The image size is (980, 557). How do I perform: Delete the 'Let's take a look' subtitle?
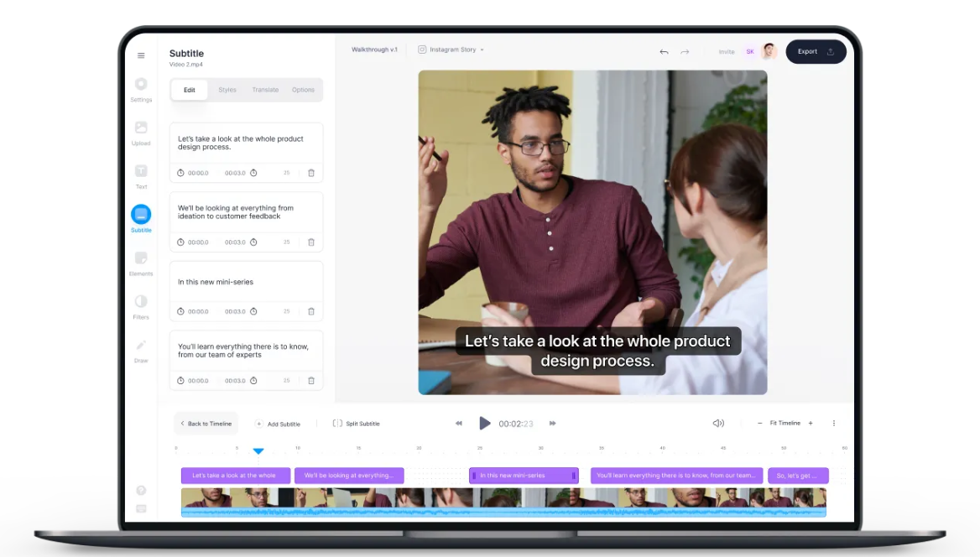click(311, 173)
